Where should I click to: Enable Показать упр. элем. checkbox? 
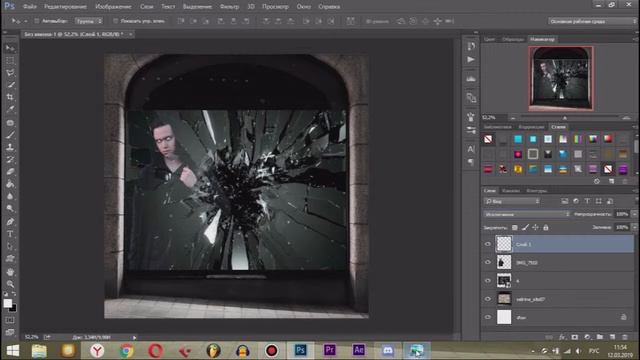click(116, 21)
